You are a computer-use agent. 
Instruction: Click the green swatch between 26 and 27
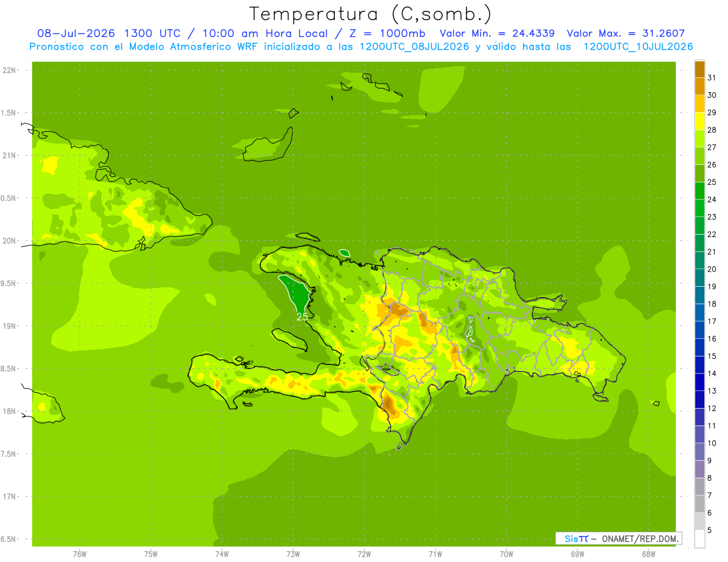pos(700,156)
